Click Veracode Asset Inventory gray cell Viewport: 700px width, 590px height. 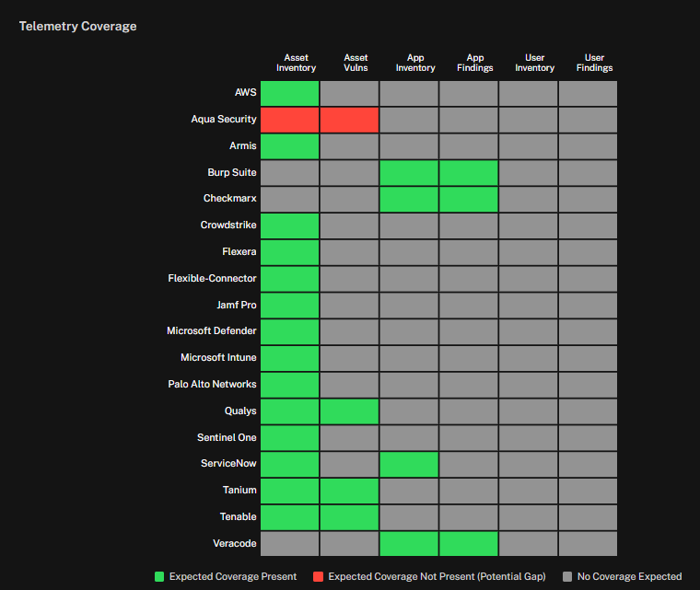[x=290, y=544]
